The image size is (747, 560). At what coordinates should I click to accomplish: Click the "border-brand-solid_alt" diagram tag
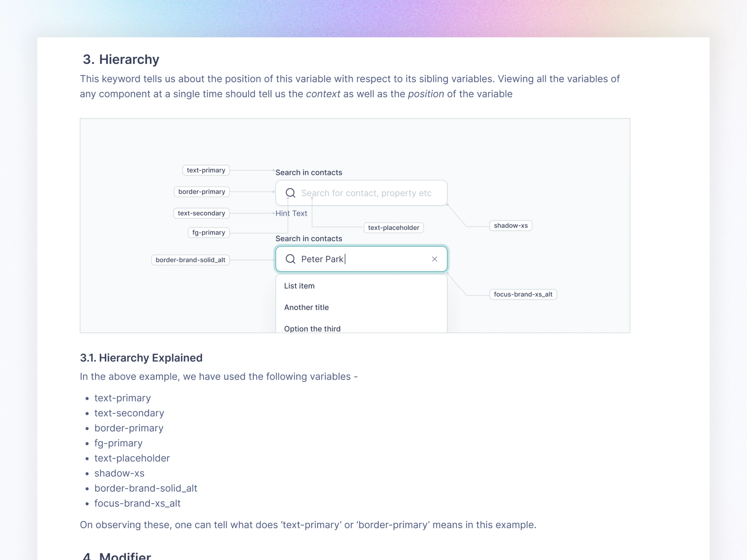190,260
